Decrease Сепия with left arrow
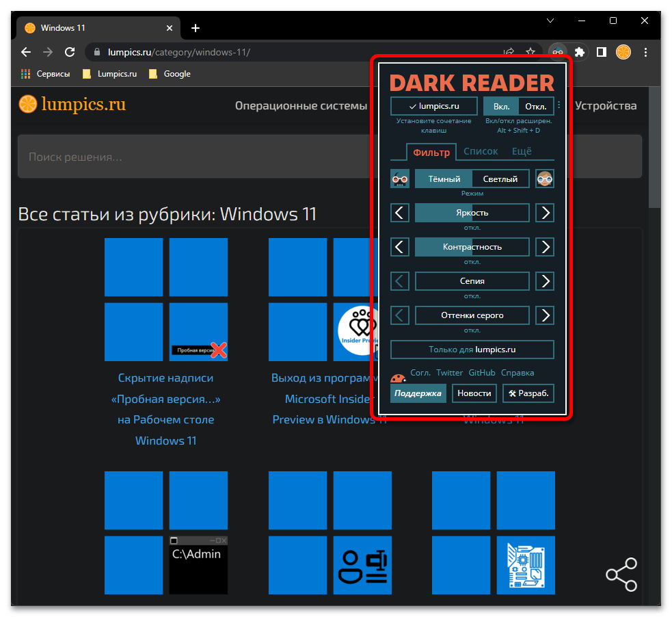672x617 pixels. tap(399, 281)
